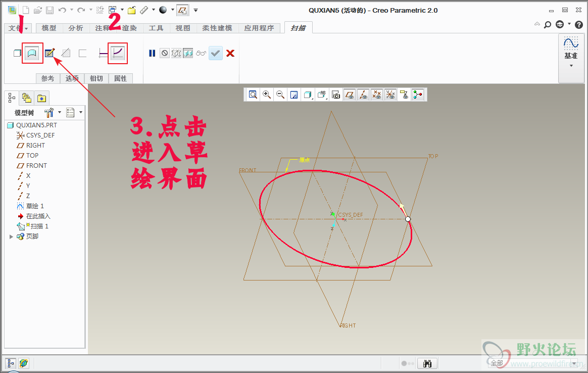Cancel the sweep with red X
Image resolution: width=588 pixels, height=373 pixels.
point(230,53)
